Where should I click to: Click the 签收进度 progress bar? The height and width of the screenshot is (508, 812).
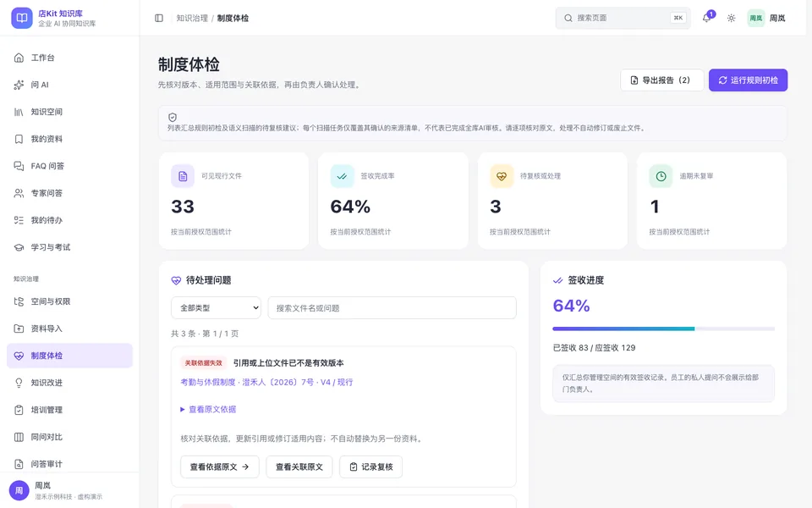663,329
